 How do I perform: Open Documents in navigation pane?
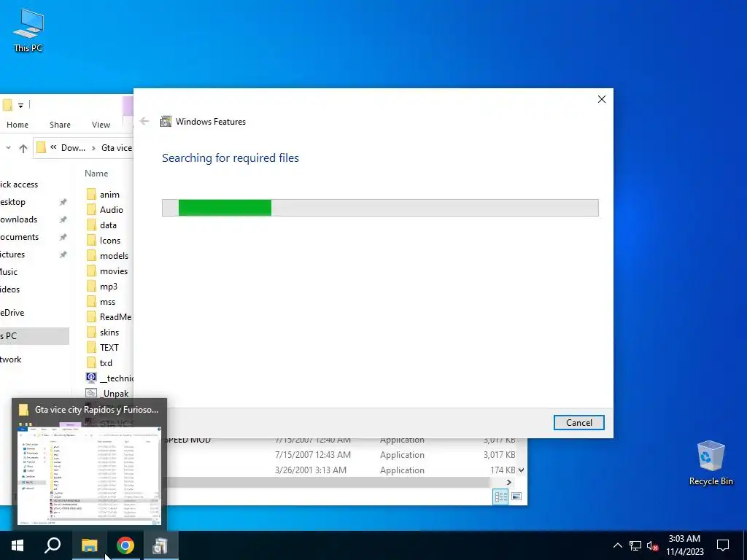click(x=20, y=237)
